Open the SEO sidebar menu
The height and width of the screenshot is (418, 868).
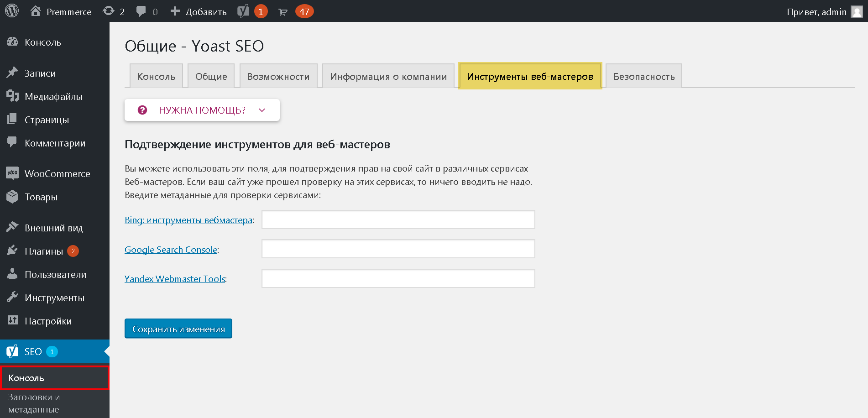(x=55, y=351)
